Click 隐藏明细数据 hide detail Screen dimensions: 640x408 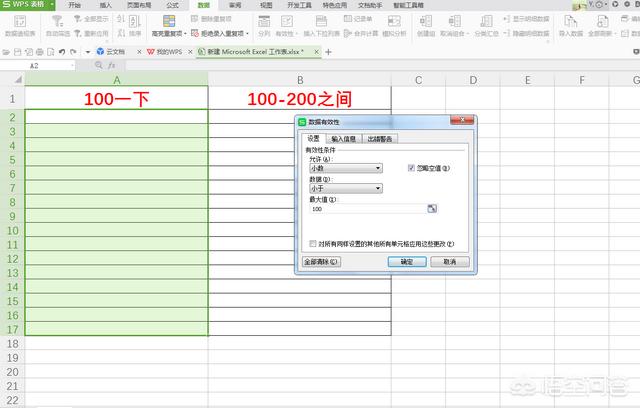(526, 33)
